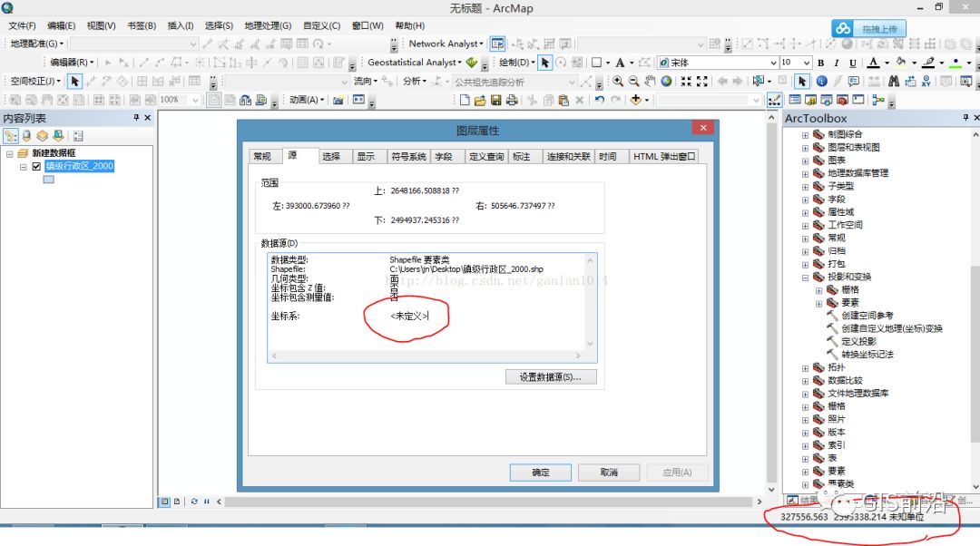Viewport: 980px width, 546px height.
Task: Open the 文件(F) menu
Action: pos(22,25)
